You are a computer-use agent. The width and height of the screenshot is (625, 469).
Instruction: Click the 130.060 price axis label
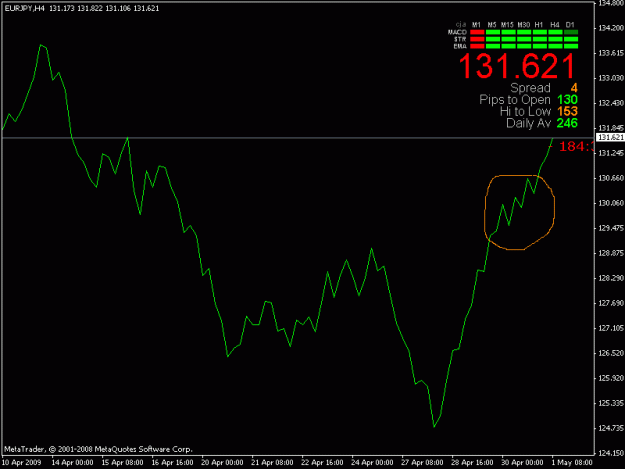(611, 204)
